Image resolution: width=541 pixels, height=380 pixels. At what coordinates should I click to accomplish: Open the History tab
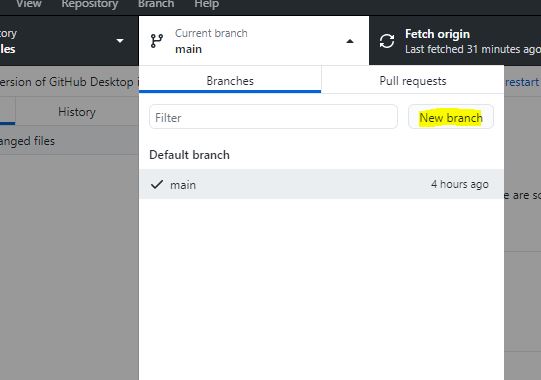pyautogui.click(x=77, y=112)
